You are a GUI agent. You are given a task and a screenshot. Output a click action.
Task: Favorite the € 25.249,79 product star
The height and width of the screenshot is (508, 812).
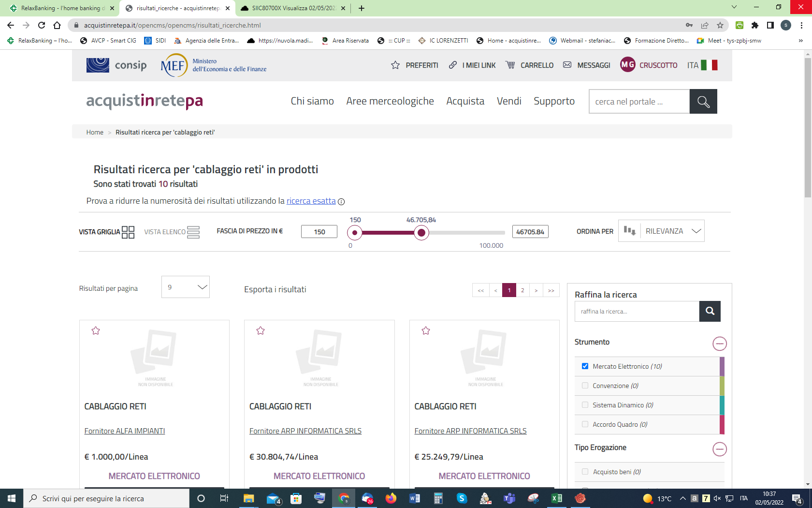426,330
